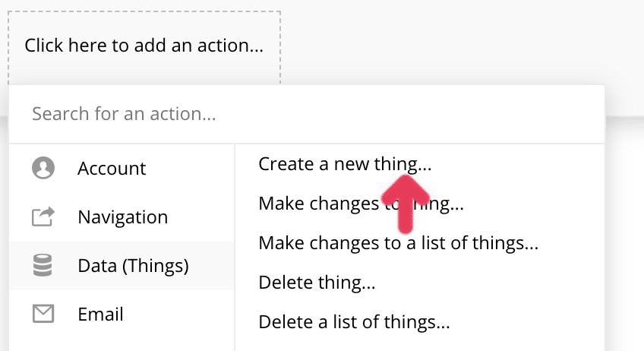644x351 pixels.
Task: Click the Email envelope icon
Action: pyautogui.click(x=43, y=313)
